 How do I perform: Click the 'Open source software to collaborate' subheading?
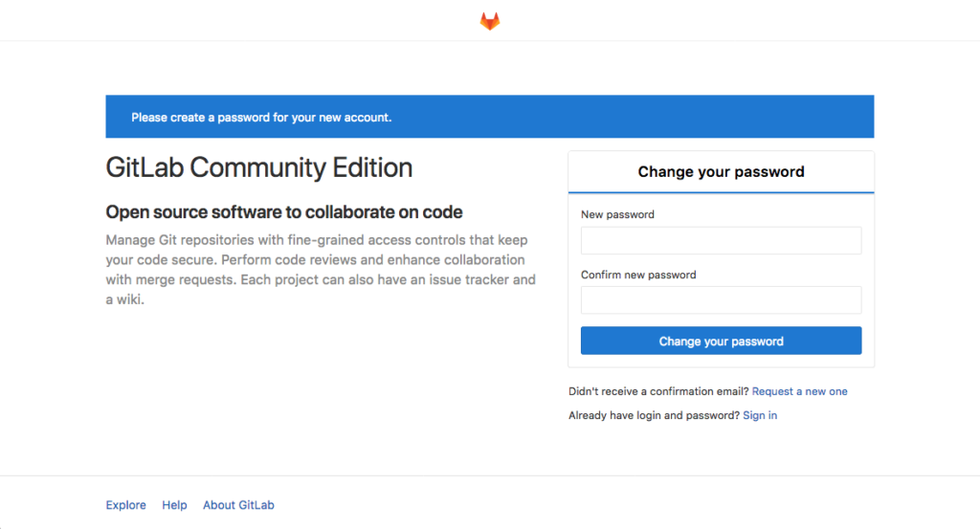point(283,212)
